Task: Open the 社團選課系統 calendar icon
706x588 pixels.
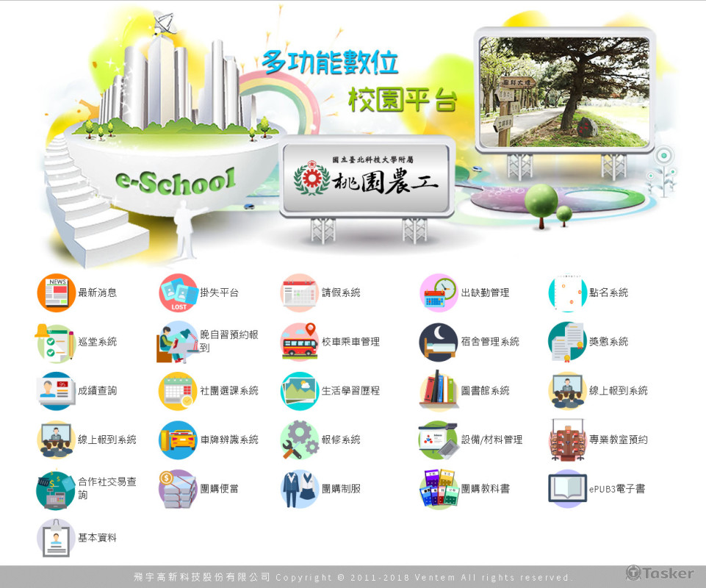Action: pyautogui.click(x=178, y=390)
